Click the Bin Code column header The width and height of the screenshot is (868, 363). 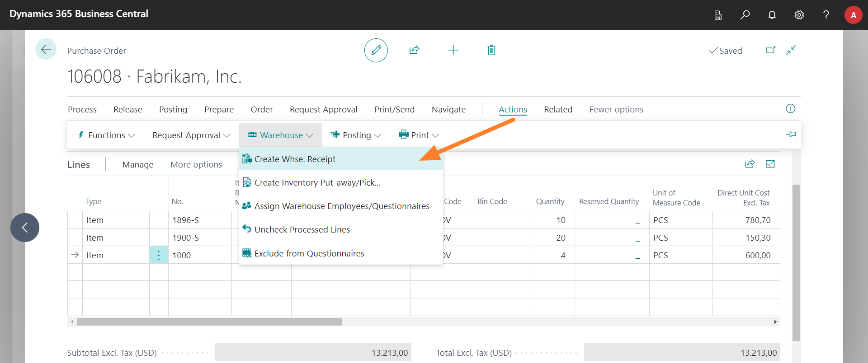coord(492,201)
